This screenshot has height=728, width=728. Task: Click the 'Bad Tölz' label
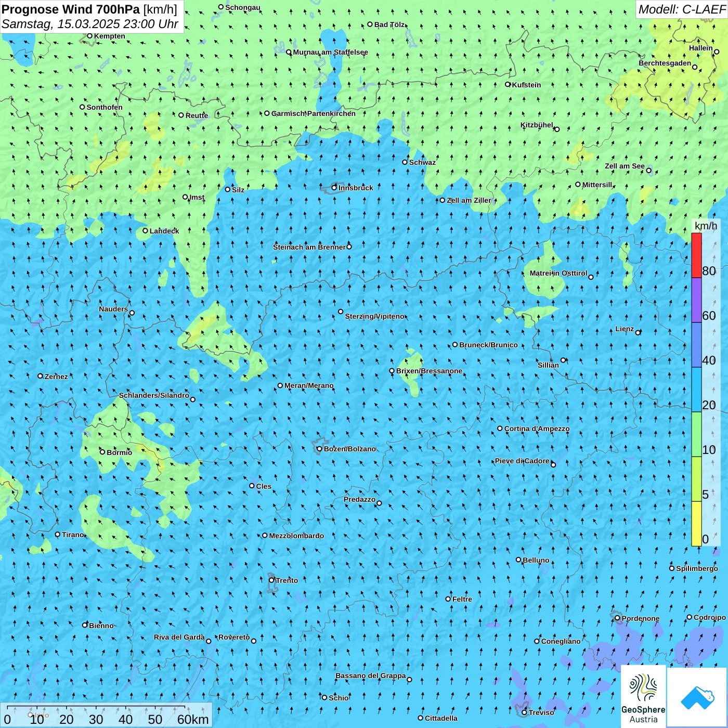[389, 24]
